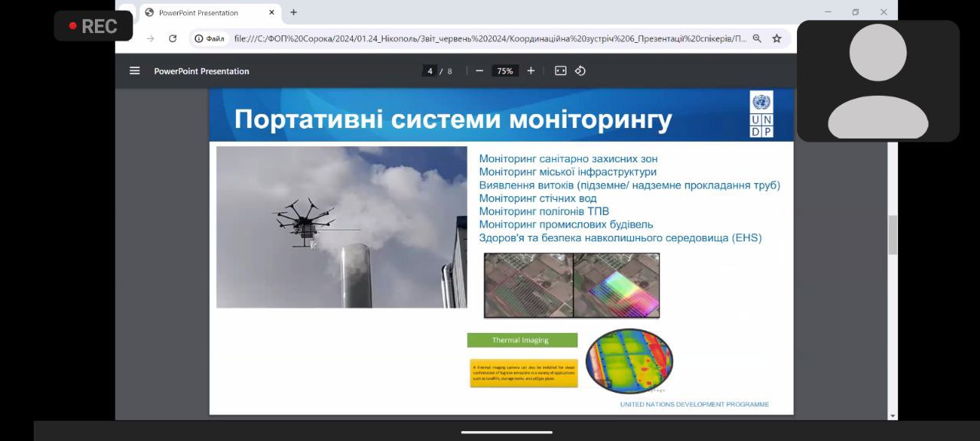Click the green Thermal Imaging label

click(522, 340)
